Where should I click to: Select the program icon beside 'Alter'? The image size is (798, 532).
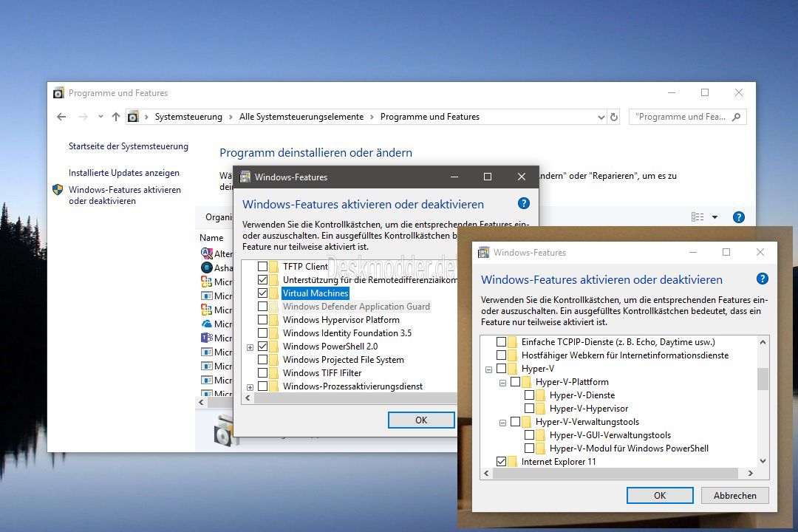pyautogui.click(x=207, y=253)
